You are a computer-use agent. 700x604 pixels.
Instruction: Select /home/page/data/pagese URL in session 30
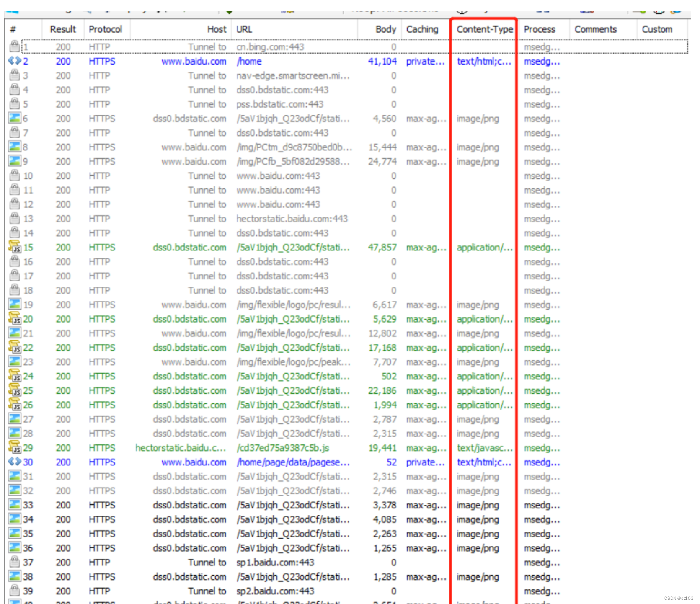(293, 462)
